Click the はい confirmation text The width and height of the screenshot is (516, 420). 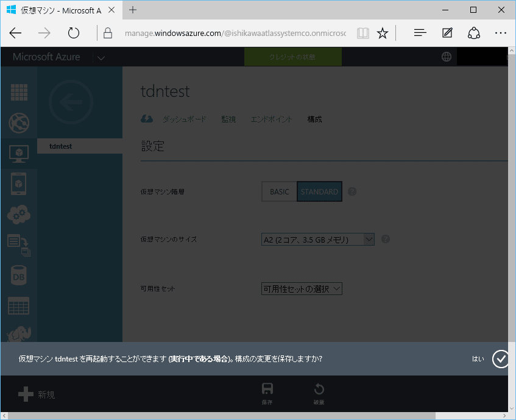pos(478,359)
